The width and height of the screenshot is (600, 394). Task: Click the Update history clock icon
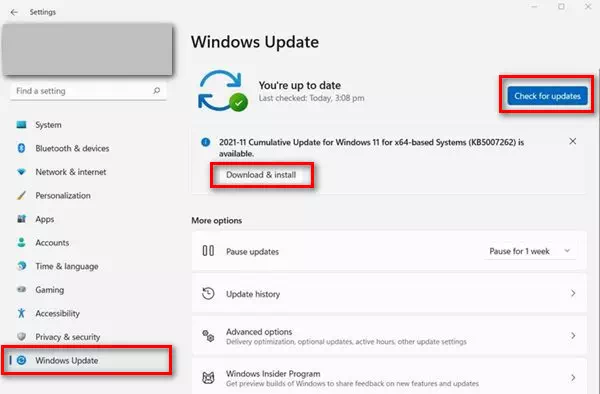[x=208, y=293]
